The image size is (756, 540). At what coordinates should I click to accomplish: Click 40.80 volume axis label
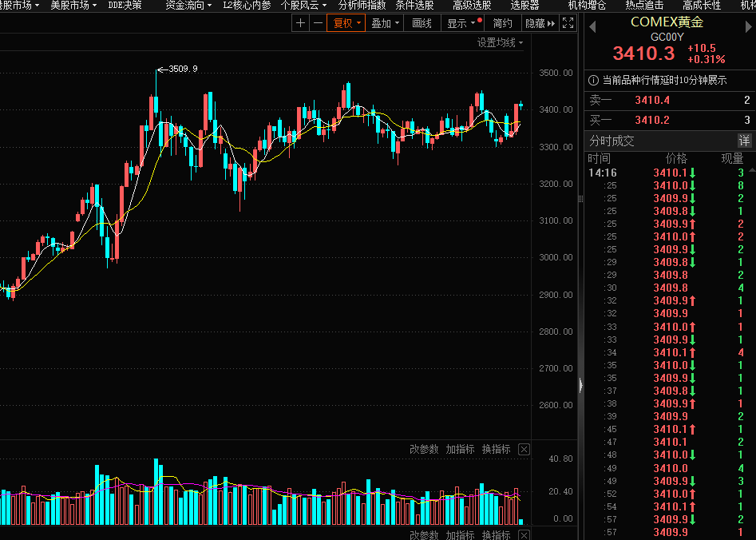[560, 459]
